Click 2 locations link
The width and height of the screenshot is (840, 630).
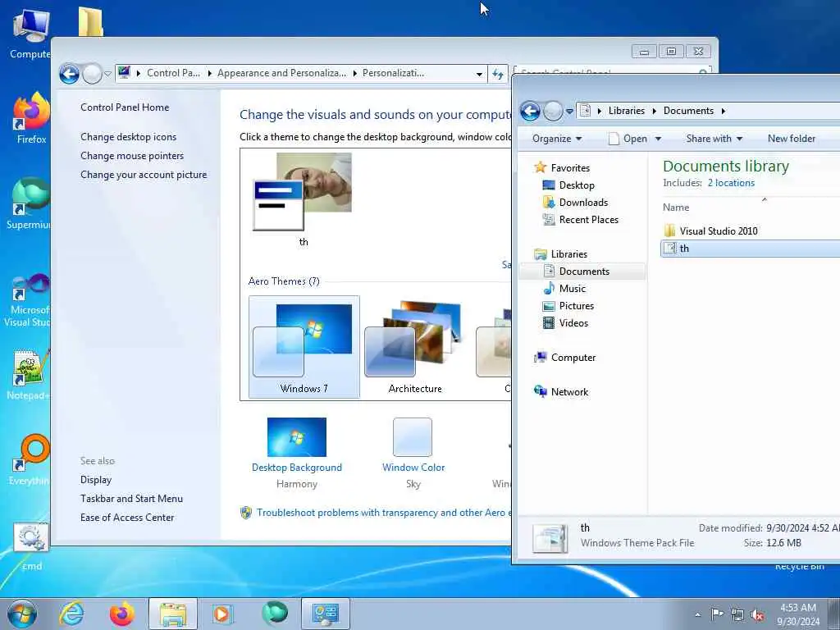click(x=731, y=183)
